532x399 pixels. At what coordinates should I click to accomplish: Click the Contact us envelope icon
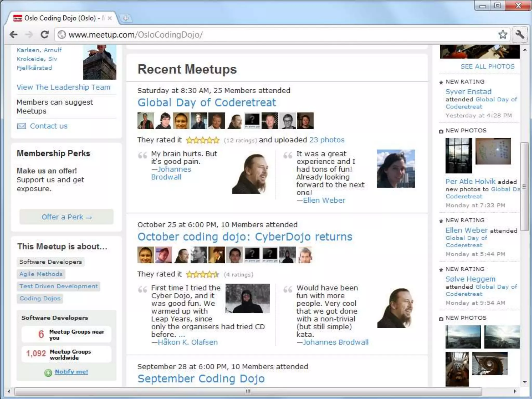[22, 126]
